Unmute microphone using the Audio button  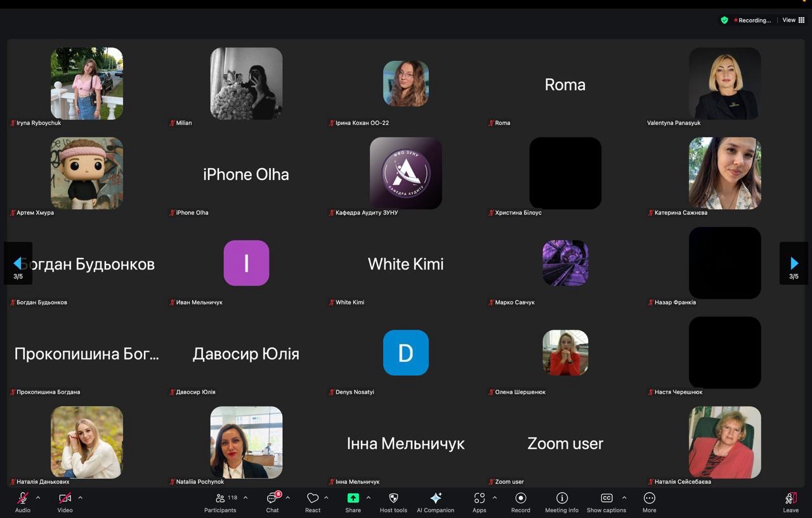click(23, 498)
